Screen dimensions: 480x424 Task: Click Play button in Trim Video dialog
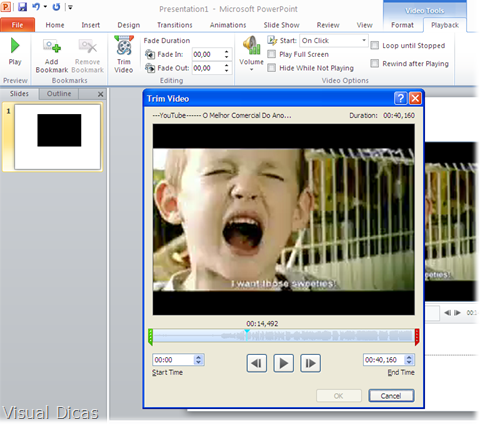point(283,363)
